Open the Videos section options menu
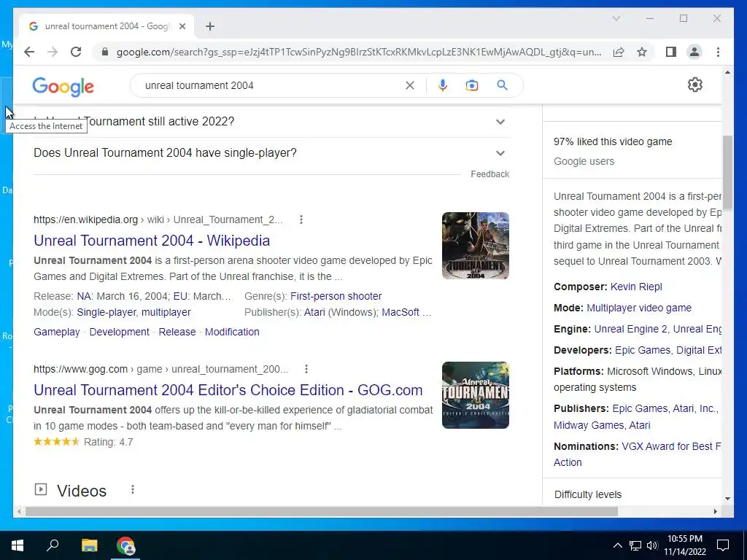 pos(133,489)
